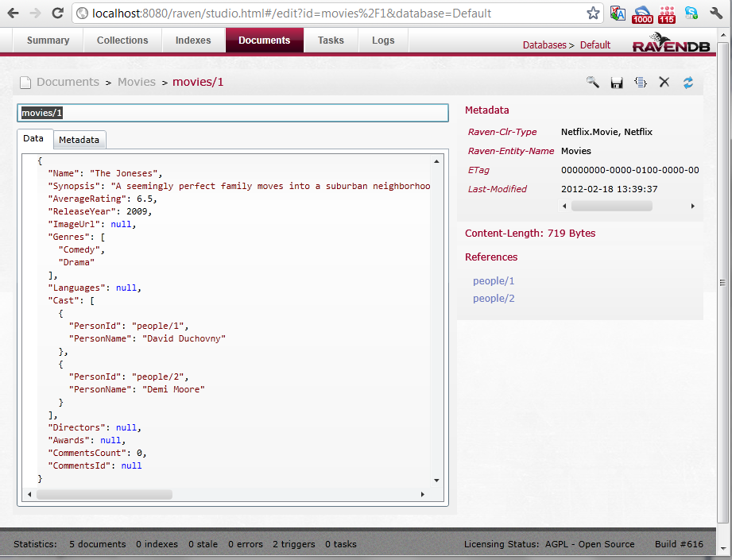Click the metadata panel scroll right arrow

coord(693,206)
